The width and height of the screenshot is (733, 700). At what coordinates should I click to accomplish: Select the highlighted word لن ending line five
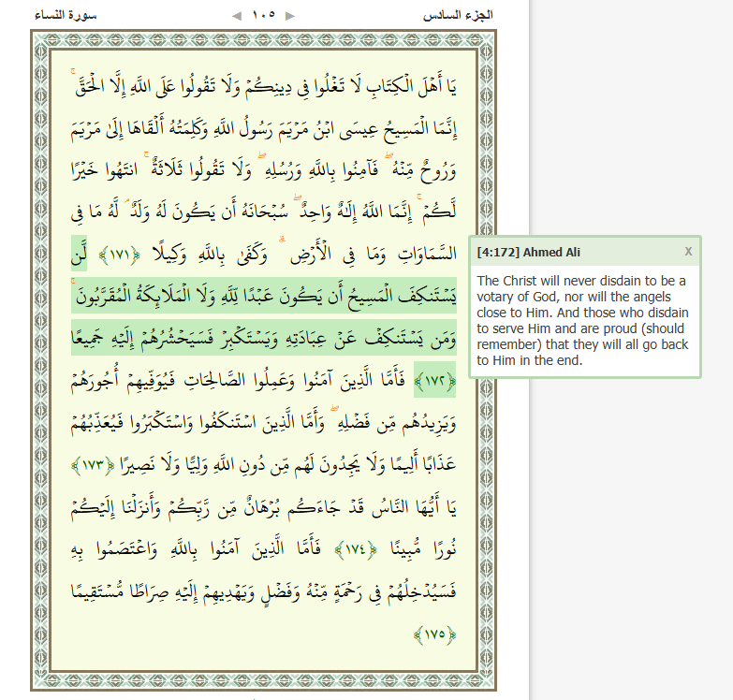[x=79, y=254]
